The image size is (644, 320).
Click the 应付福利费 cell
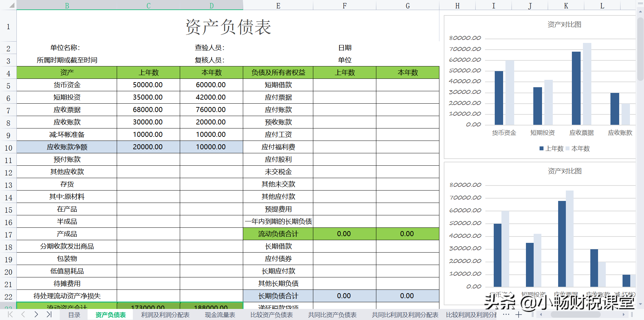pyautogui.click(x=278, y=147)
